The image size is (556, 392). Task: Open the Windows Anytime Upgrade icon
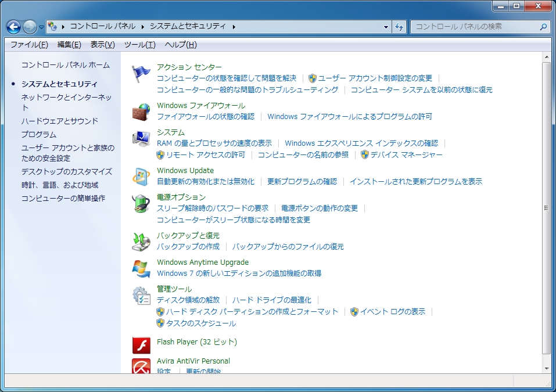[141, 269]
